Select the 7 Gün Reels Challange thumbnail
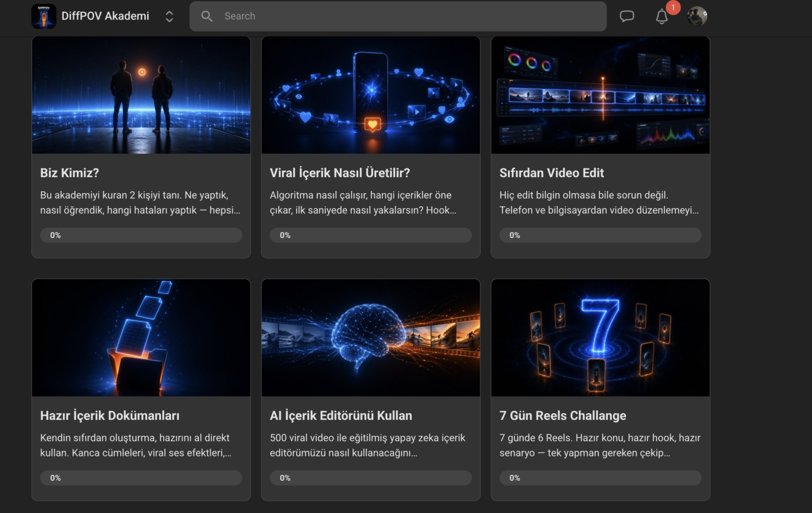The width and height of the screenshot is (812, 513). [601, 338]
